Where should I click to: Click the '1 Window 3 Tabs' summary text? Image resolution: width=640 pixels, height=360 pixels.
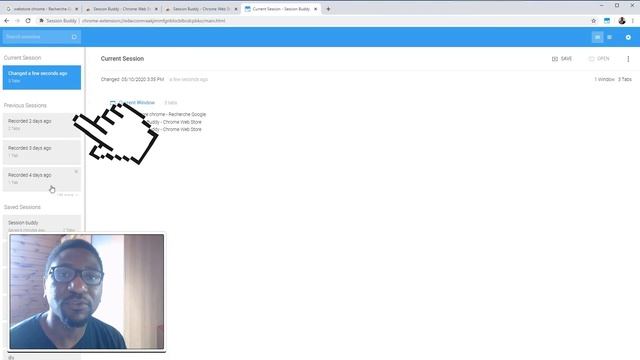[x=613, y=79]
